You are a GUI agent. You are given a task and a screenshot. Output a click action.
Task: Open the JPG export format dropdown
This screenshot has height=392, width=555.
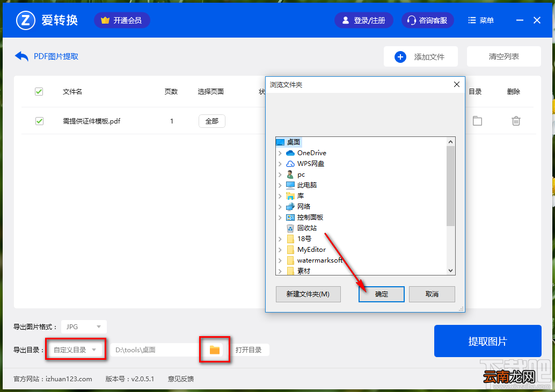pyautogui.click(x=84, y=326)
